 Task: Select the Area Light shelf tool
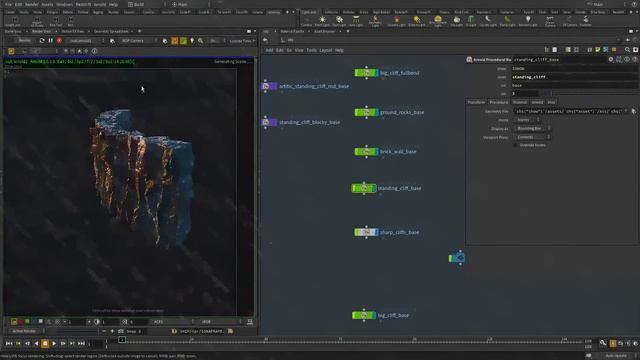coord(356,21)
